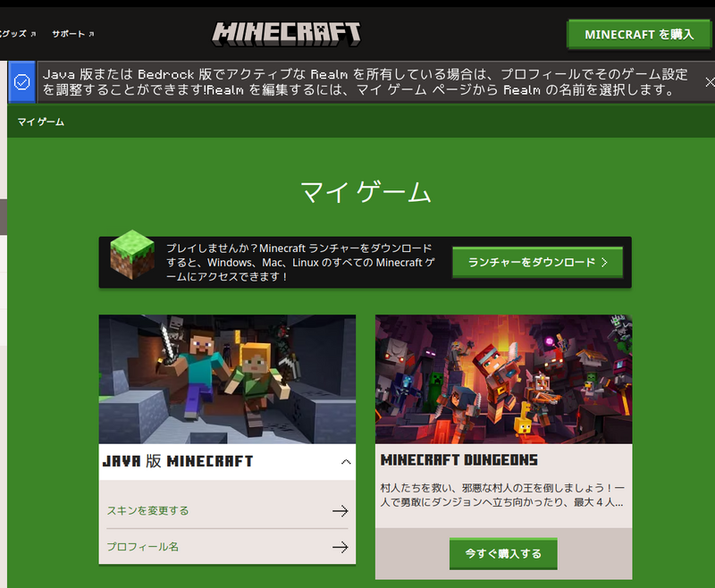This screenshot has height=588, width=715.
Task: Click ランチャーをダウンロード button
Action: point(538,262)
